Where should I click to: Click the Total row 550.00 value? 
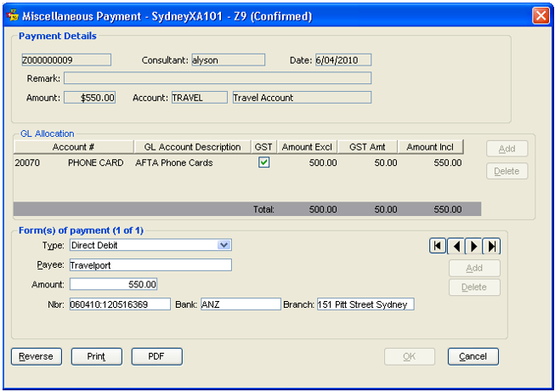point(448,209)
